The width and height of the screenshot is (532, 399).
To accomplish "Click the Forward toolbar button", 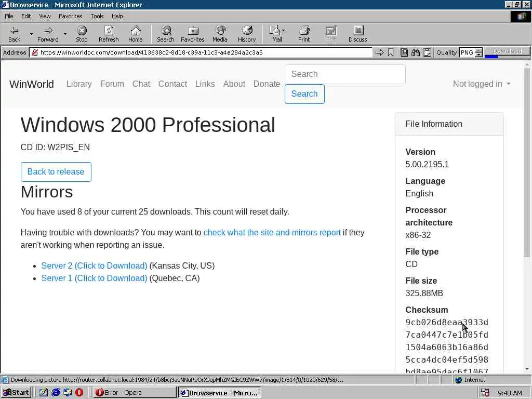I will click(48, 34).
